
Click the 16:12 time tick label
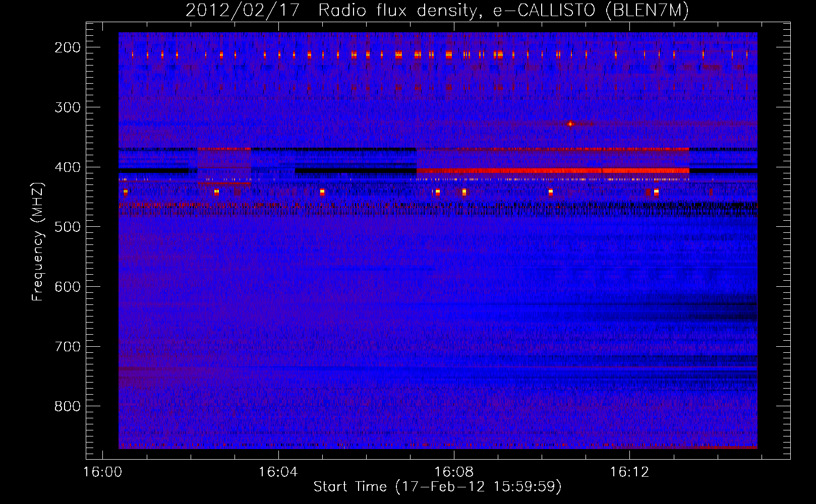click(629, 472)
